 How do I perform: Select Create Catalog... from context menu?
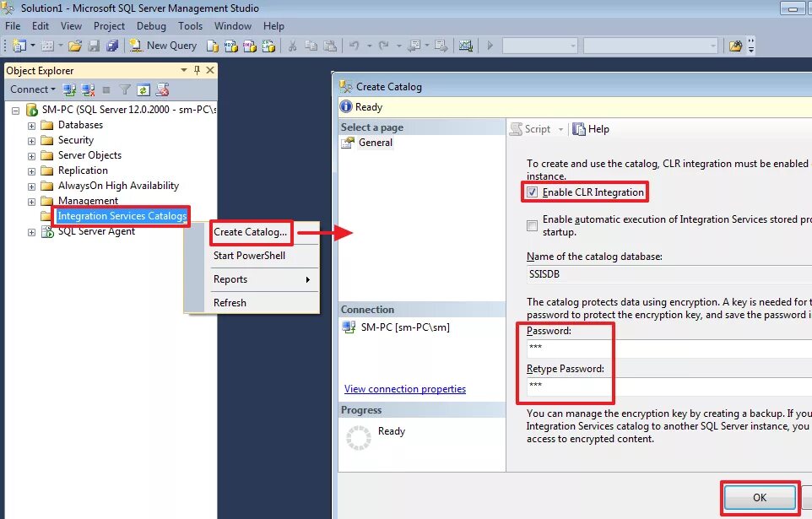pos(250,232)
